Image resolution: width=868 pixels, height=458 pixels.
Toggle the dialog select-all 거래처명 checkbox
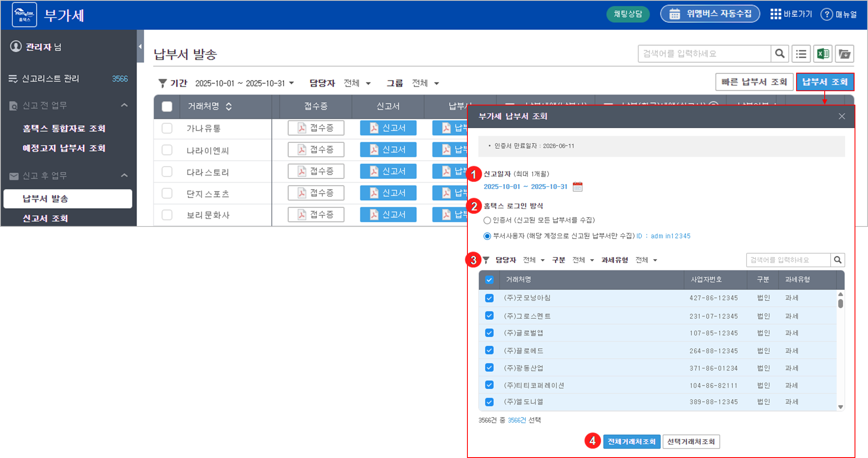pyautogui.click(x=489, y=280)
